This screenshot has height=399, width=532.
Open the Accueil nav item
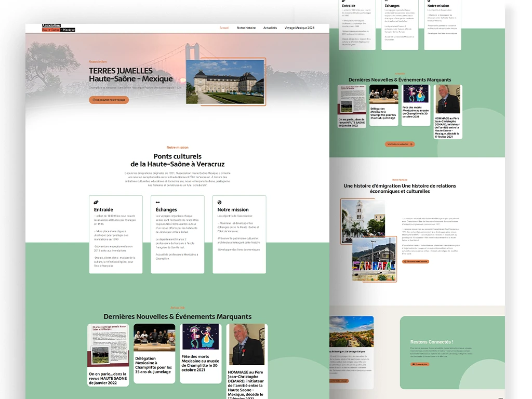click(x=224, y=28)
